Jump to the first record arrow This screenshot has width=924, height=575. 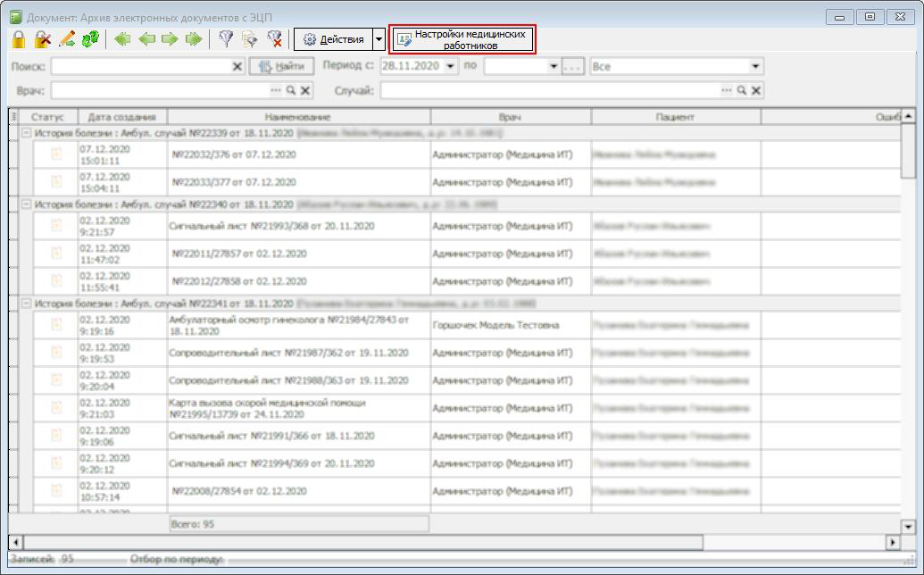[x=122, y=39]
